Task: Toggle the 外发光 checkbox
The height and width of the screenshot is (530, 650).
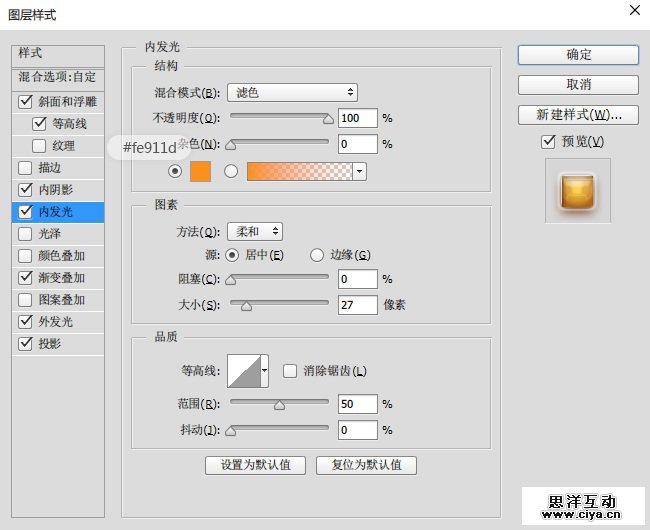Action: 25,322
